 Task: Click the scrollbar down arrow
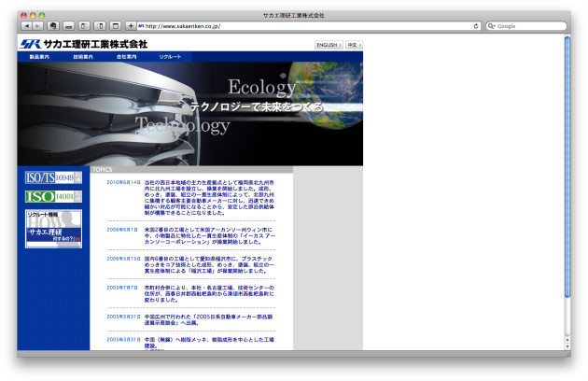click(567, 346)
